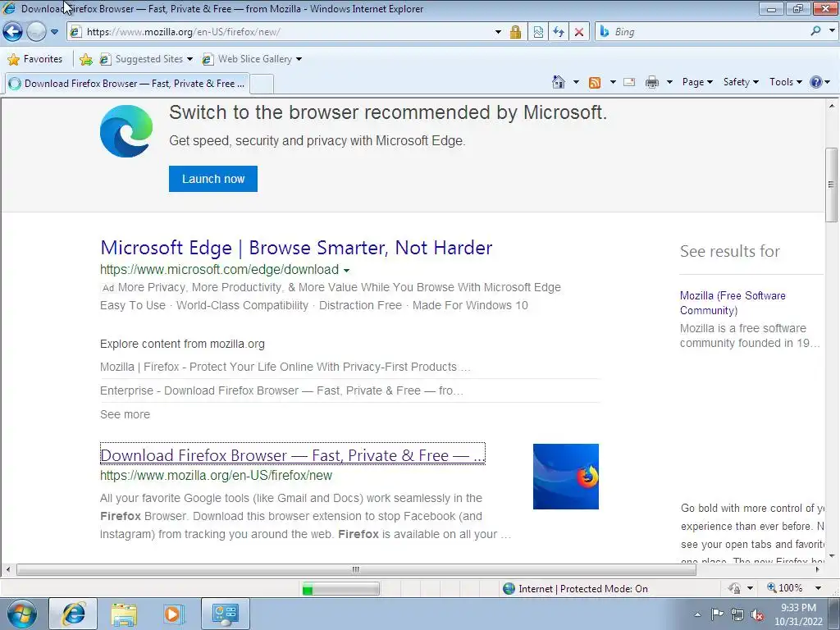The height and width of the screenshot is (630, 840).
Task: Click the Help question mark icon
Action: 816,82
